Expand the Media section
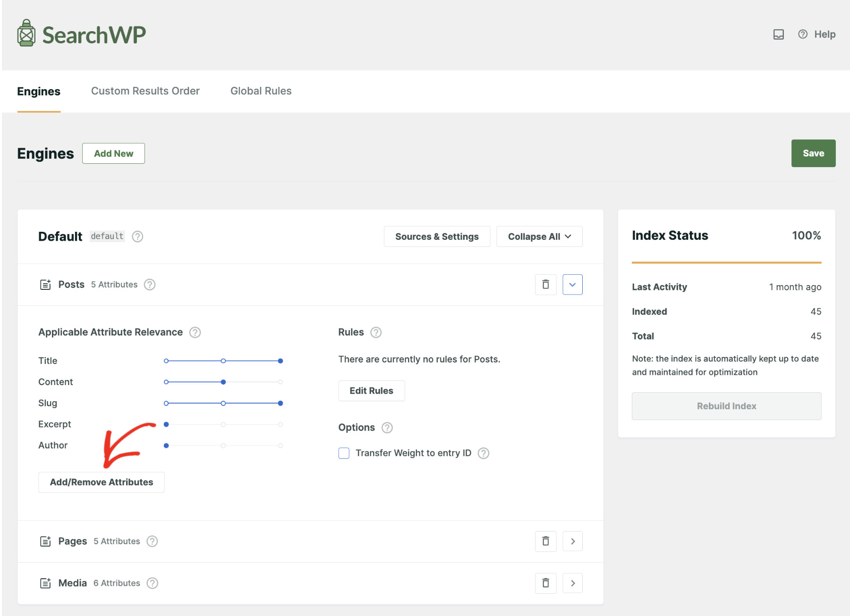Screen dimensions: 850x616 572,583
